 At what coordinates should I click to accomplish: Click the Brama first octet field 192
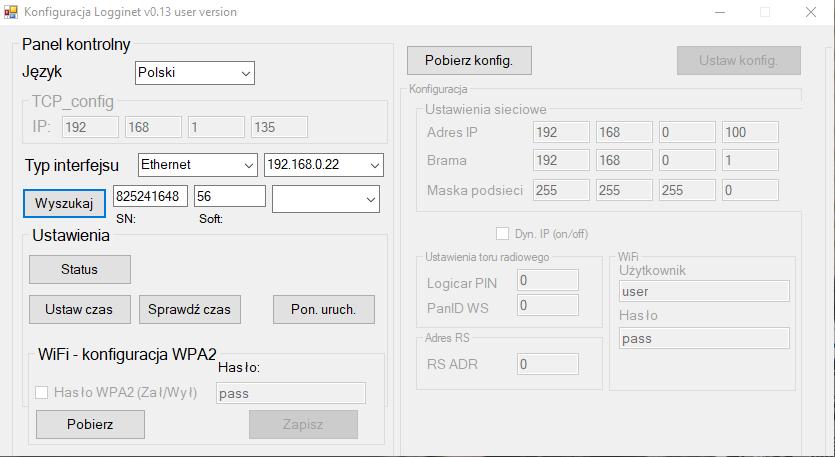pyautogui.click(x=561, y=160)
